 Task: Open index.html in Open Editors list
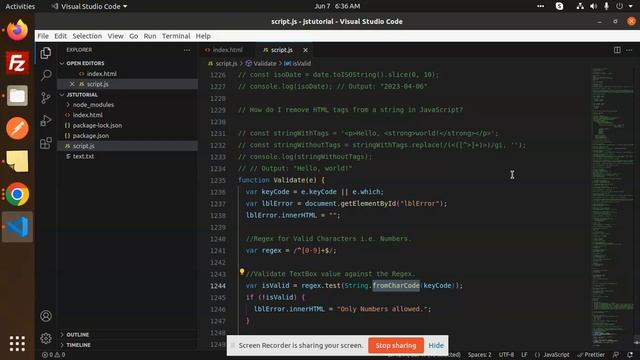(x=101, y=74)
